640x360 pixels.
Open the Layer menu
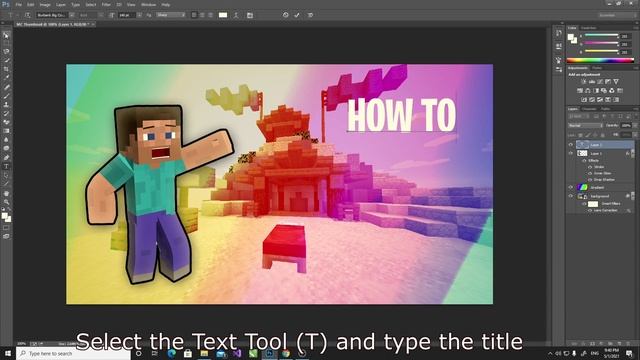click(60, 4)
